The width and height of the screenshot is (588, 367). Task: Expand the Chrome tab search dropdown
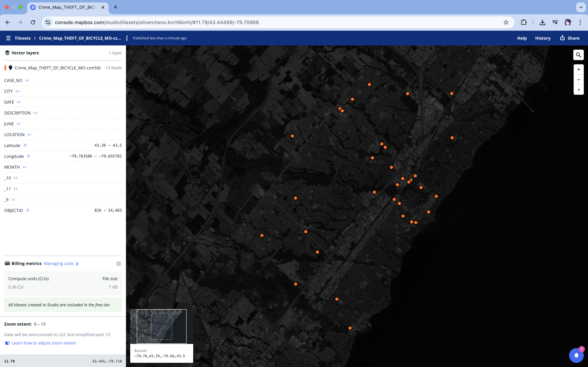(581, 7)
